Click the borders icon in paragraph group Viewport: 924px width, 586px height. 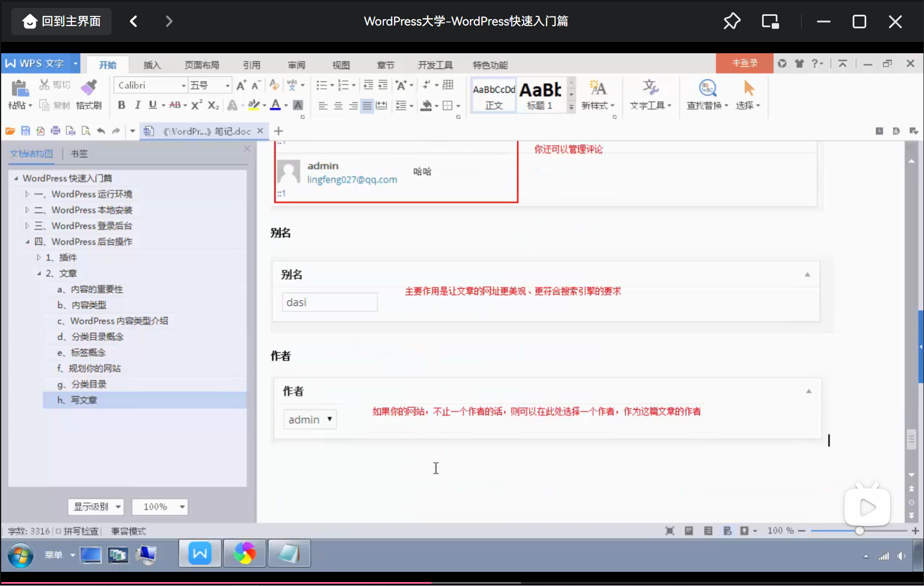click(x=447, y=105)
